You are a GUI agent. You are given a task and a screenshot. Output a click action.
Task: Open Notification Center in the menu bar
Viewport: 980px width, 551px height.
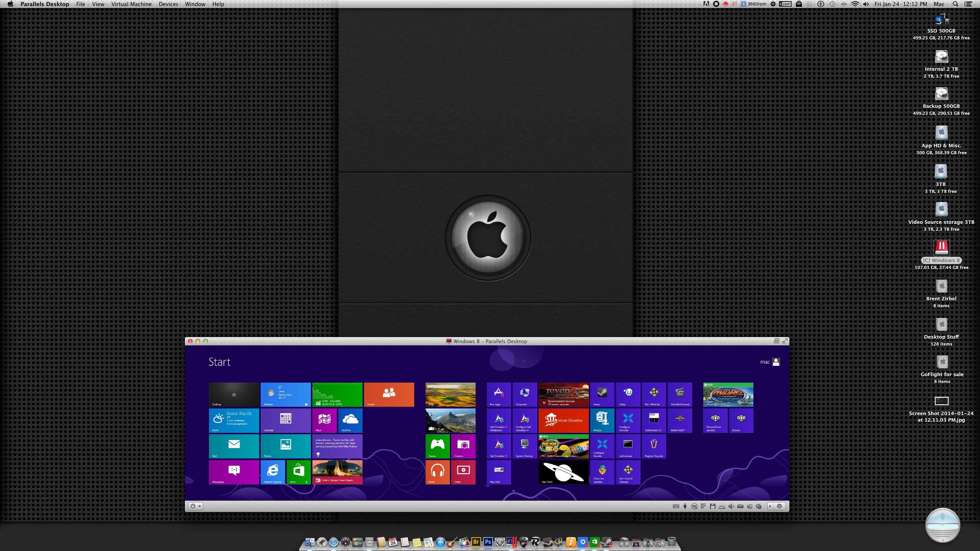click(968, 4)
